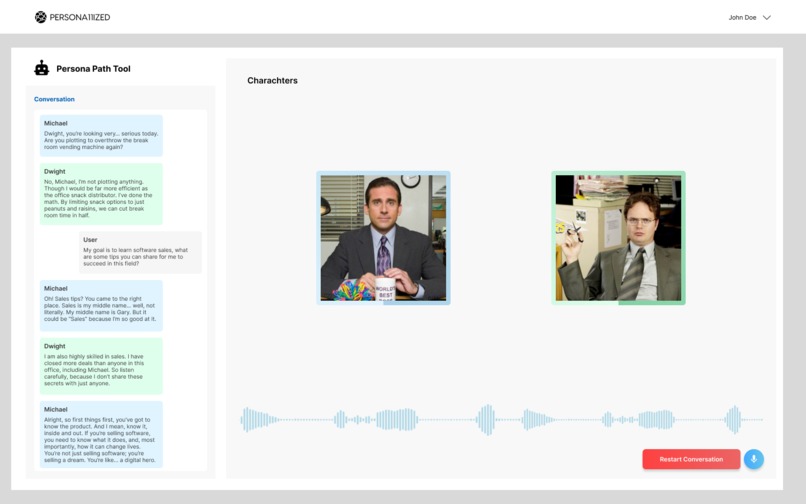Click the PERSONAIIZED brand name text

coord(80,17)
